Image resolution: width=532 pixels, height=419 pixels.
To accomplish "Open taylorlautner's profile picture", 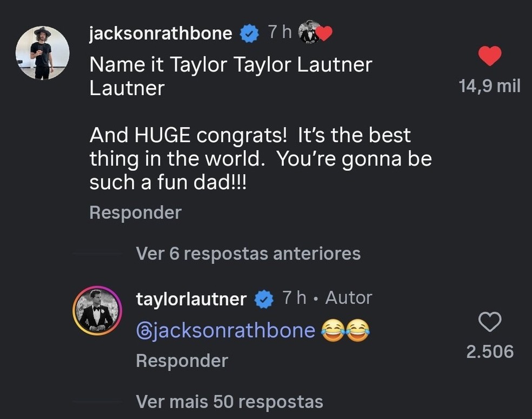I will (x=97, y=311).
